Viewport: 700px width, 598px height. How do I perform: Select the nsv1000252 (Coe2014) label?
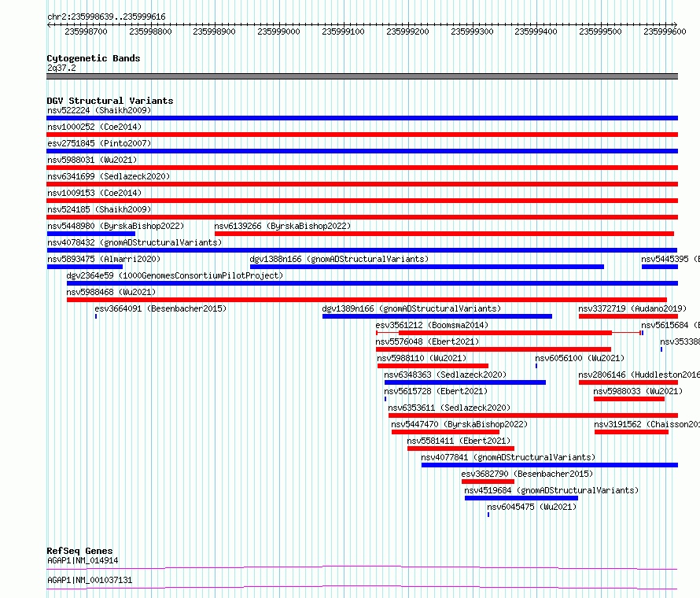pyautogui.click(x=94, y=127)
